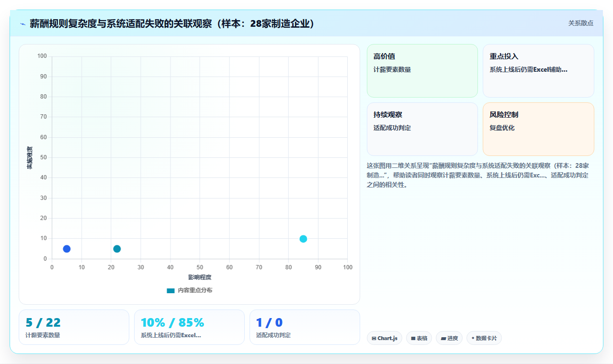Toggle the 内容重点分布 legend swatch
Viewport: 613px width, 364px height.
170,290
